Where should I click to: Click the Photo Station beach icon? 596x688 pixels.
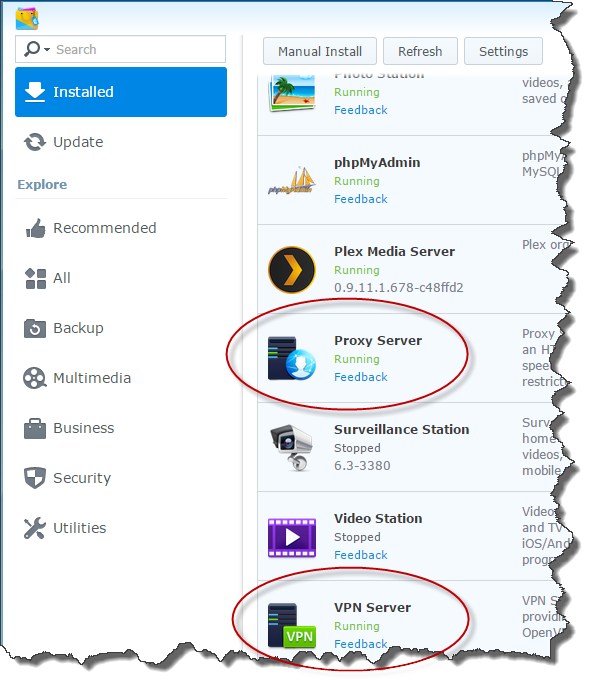click(292, 93)
